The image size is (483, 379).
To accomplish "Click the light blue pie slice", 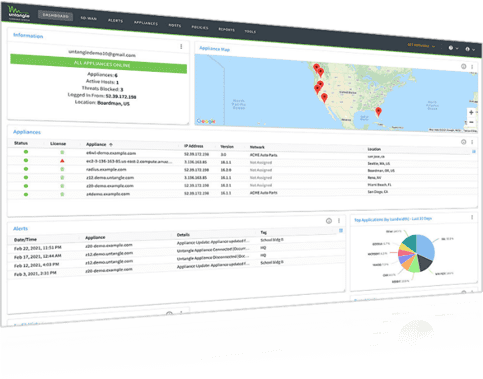I will pos(426,246).
